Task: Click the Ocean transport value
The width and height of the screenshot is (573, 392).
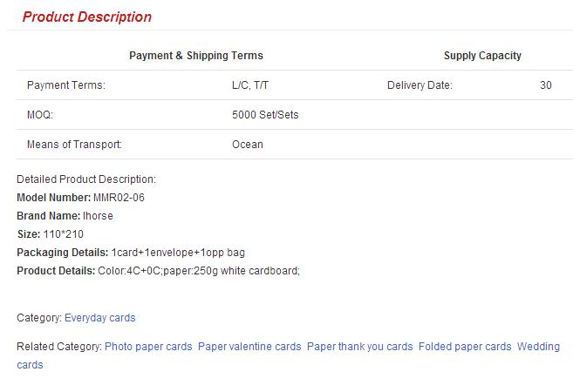Action: coord(248,145)
